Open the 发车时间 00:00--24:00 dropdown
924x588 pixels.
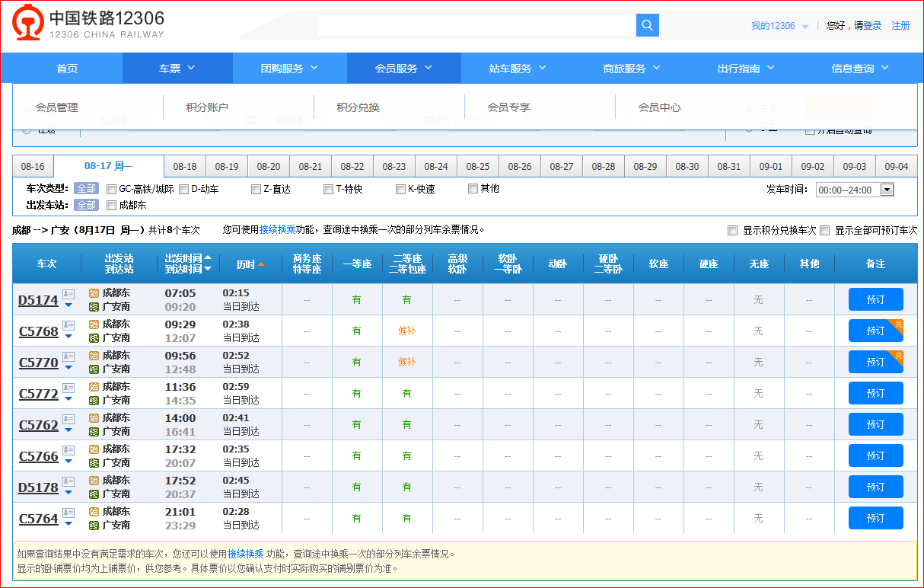coord(854,190)
